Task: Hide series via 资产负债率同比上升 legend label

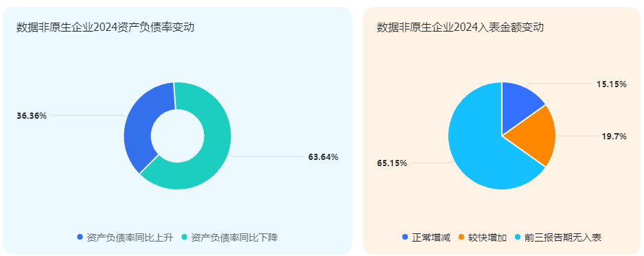Action: pos(130,237)
